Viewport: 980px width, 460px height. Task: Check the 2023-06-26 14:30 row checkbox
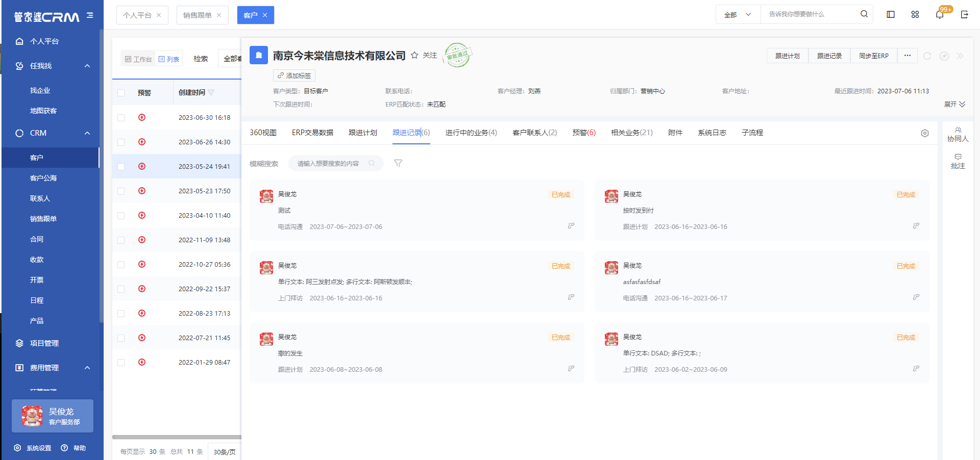click(121, 142)
